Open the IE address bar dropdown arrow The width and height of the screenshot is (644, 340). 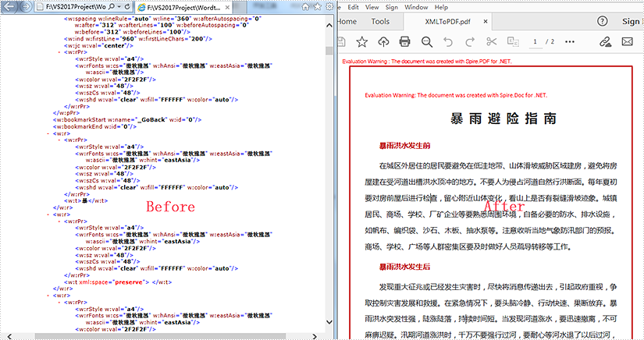click(x=119, y=7)
